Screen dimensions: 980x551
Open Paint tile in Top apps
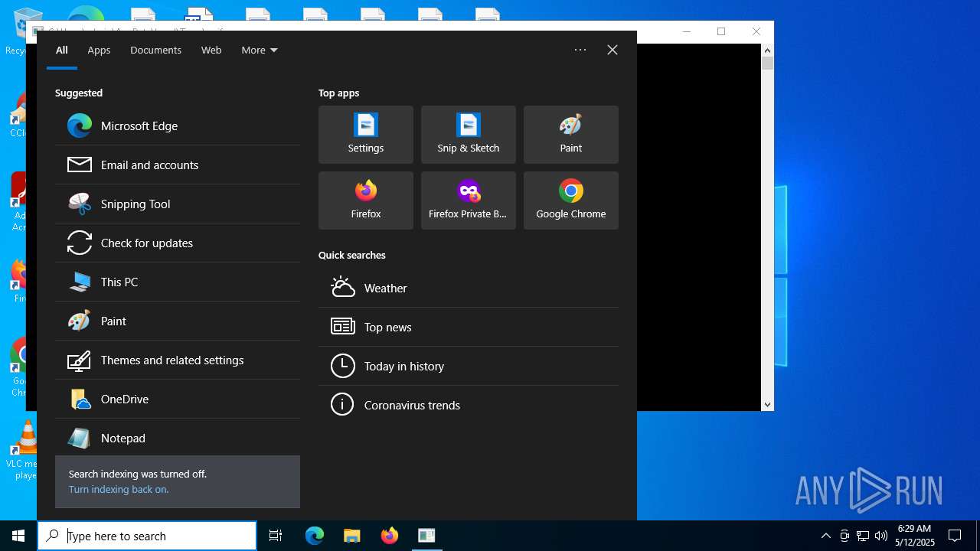[x=571, y=135]
